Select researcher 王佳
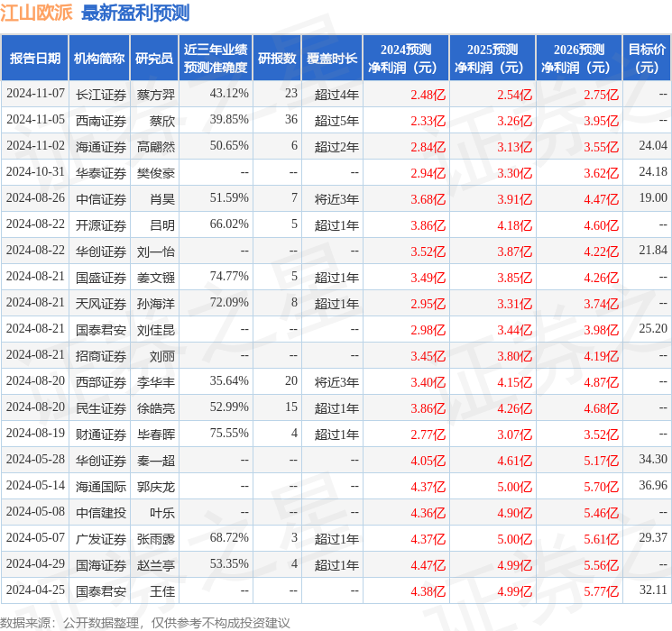 [x=162, y=591]
